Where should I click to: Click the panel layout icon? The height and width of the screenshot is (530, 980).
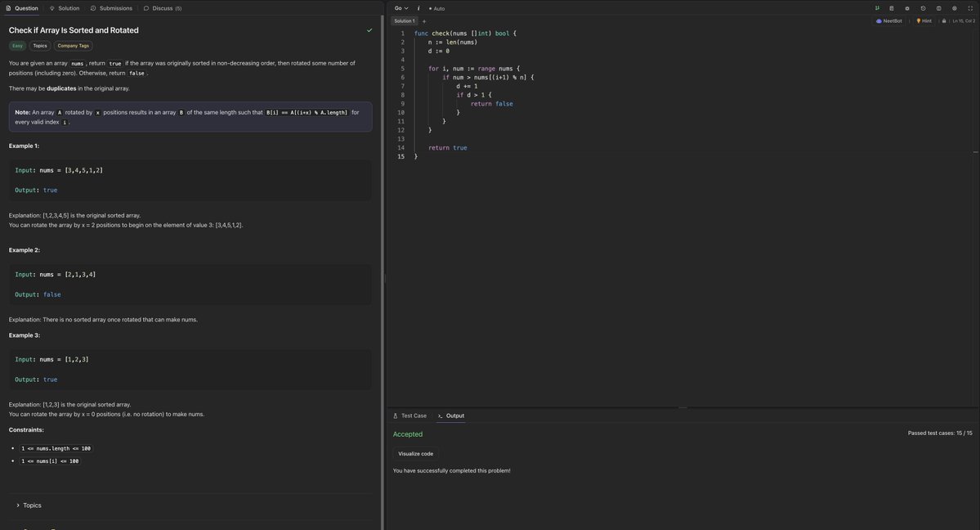(939, 8)
